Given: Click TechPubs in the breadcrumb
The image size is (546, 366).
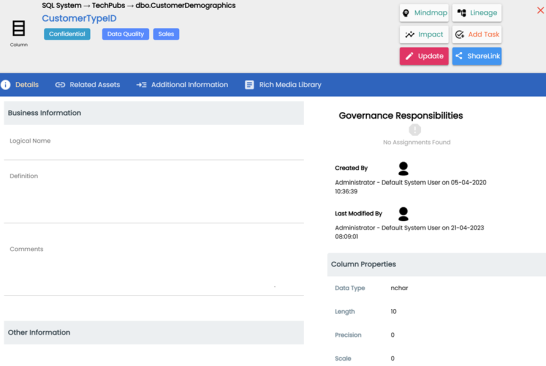Looking at the screenshot, I should tap(108, 6).
